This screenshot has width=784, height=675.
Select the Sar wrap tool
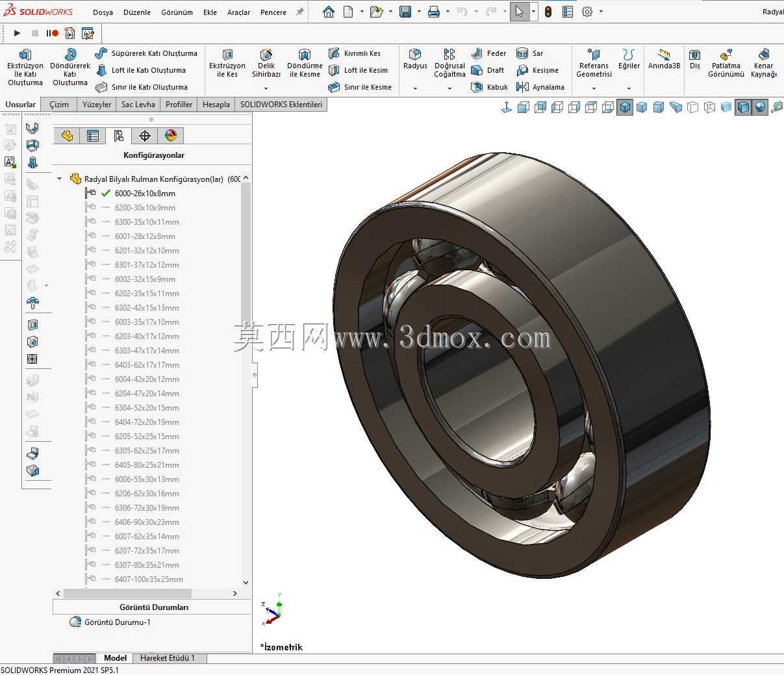click(530, 53)
